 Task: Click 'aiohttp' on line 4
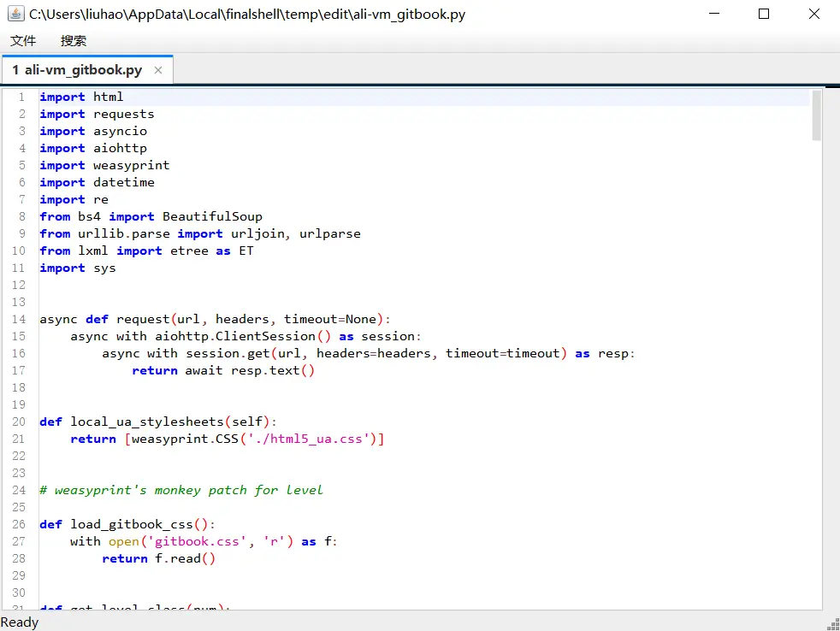120,149
